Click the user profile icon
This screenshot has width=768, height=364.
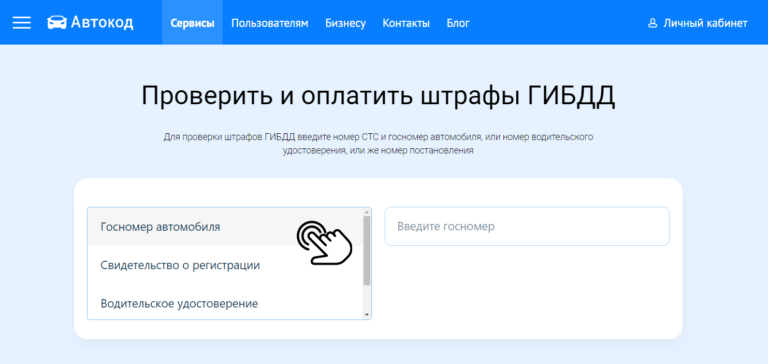click(652, 23)
